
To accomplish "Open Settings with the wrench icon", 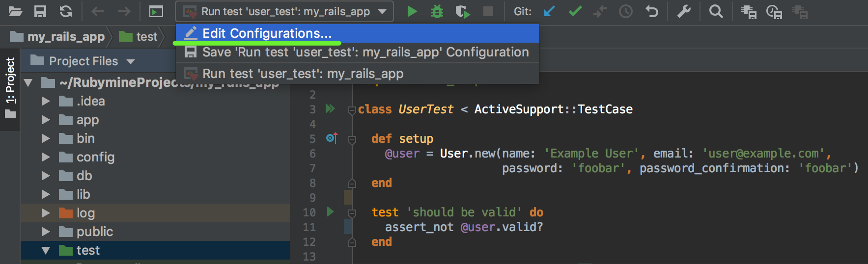I will [684, 11].
